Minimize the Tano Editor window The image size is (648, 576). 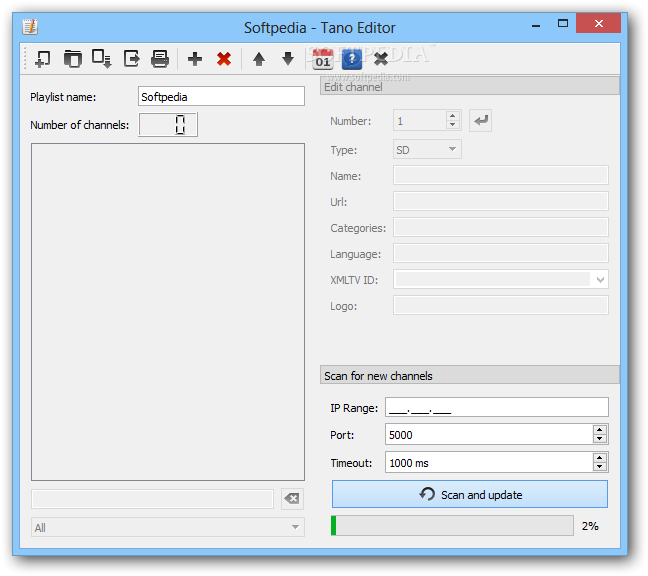[536, 24]
